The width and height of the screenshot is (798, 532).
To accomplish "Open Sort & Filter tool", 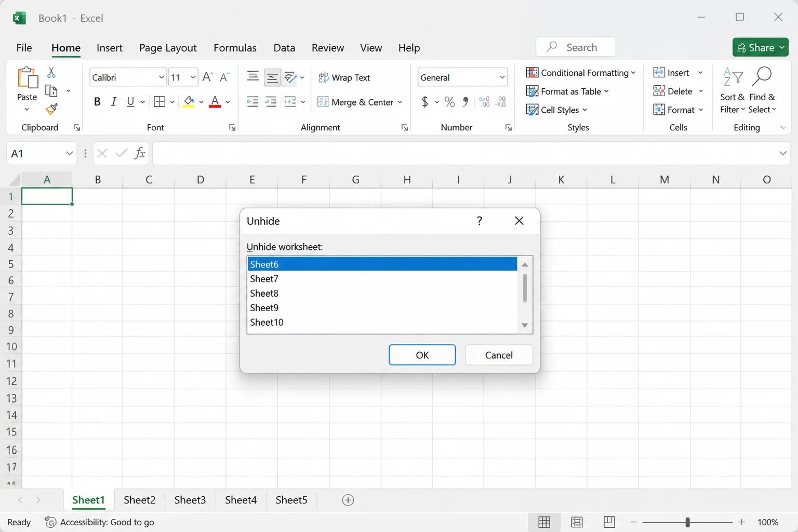I will pos(733,90).
